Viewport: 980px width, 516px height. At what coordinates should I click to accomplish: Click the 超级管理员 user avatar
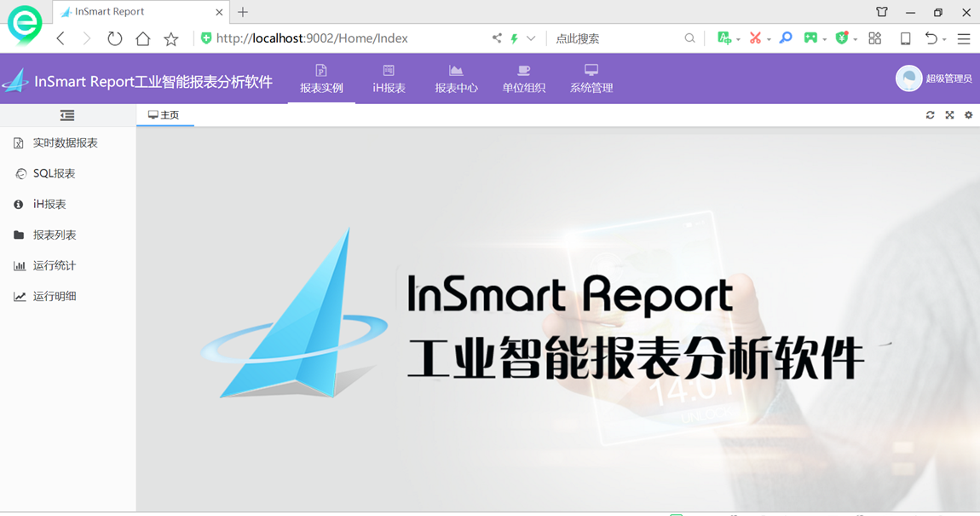coord(908,78)
